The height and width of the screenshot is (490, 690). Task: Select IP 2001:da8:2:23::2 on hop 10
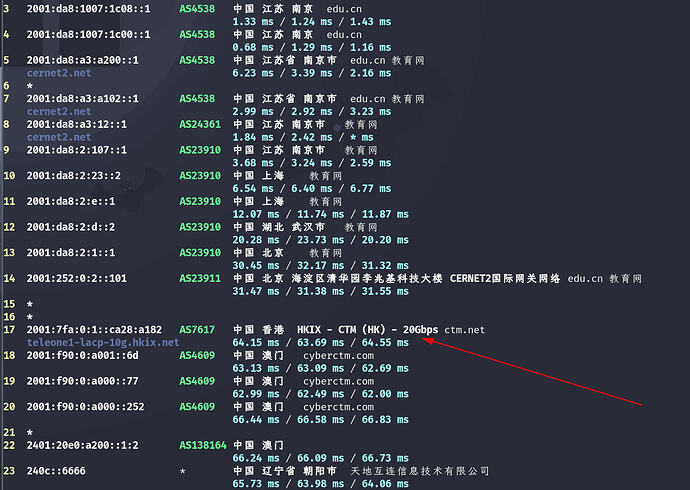(73, 176)
